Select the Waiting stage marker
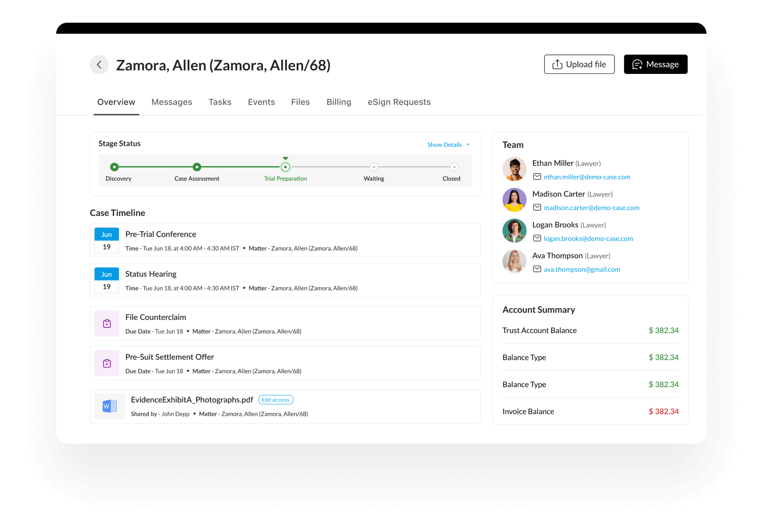 374,167
